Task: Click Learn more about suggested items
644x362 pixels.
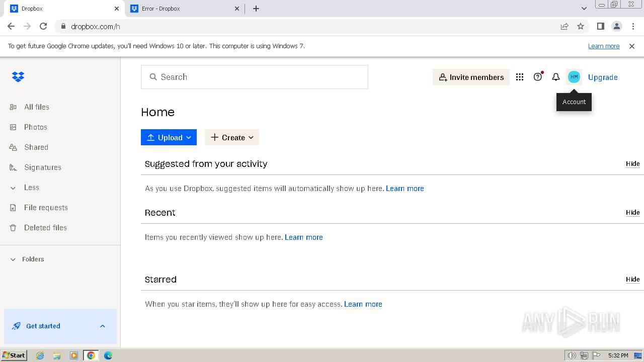Action: (405, 189)
